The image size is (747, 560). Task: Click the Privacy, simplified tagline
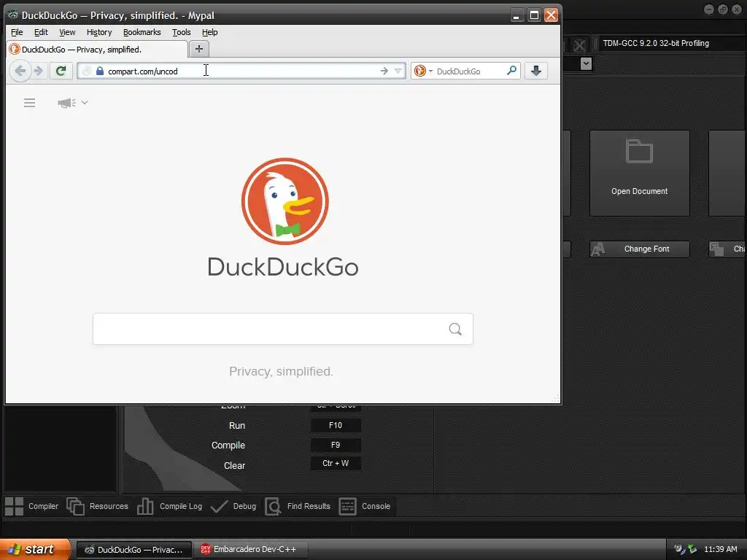(281, 371)
